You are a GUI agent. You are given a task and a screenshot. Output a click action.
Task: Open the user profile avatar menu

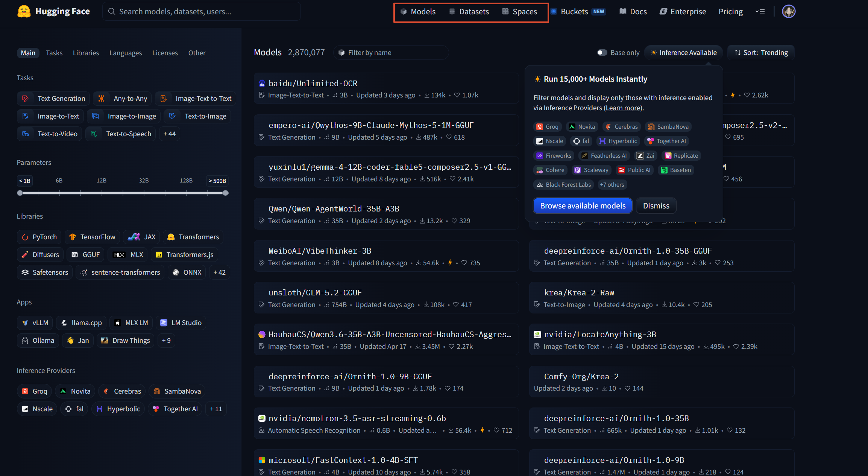[x=789, y=11]
